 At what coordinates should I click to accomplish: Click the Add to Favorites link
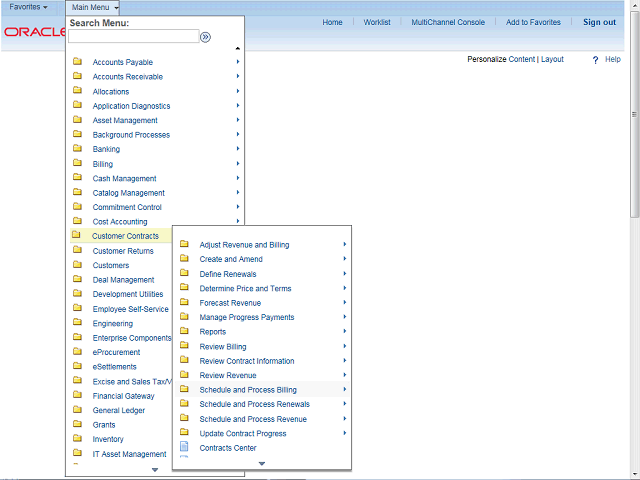coord(533,22)
